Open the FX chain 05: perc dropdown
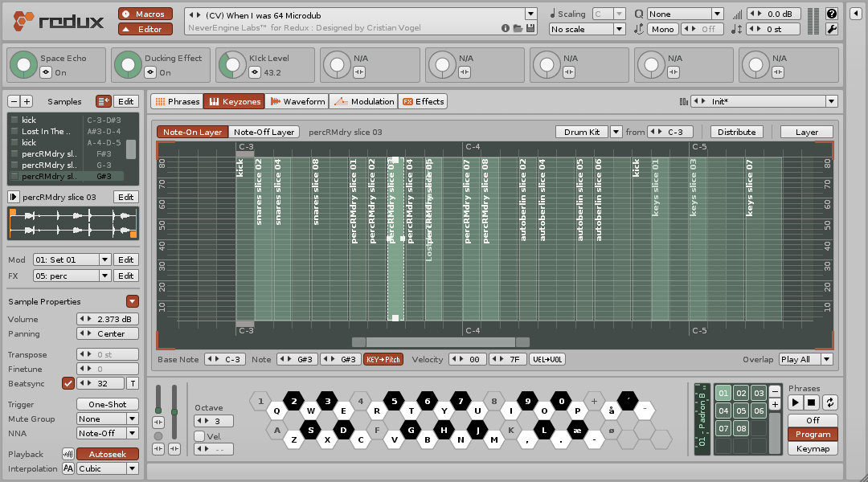 (72, 276)
